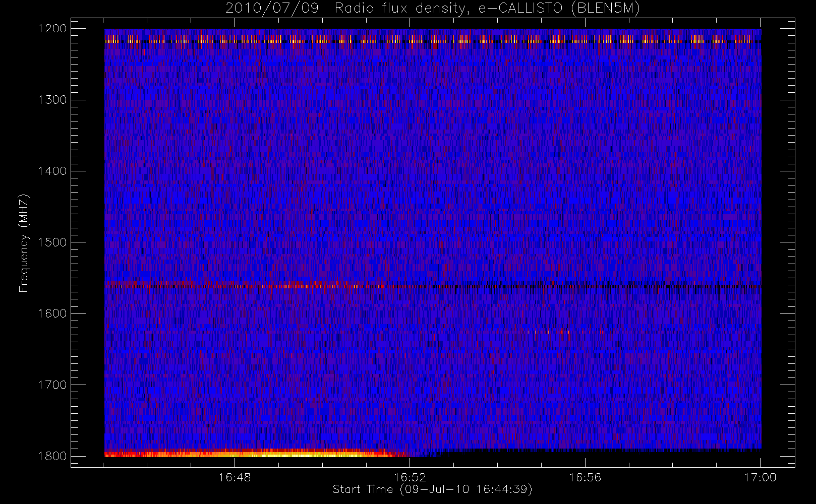Select the 'Frequency (MHZ)' axis label
The height and width of the screenshot is (504, 816).
pos(24,243)
